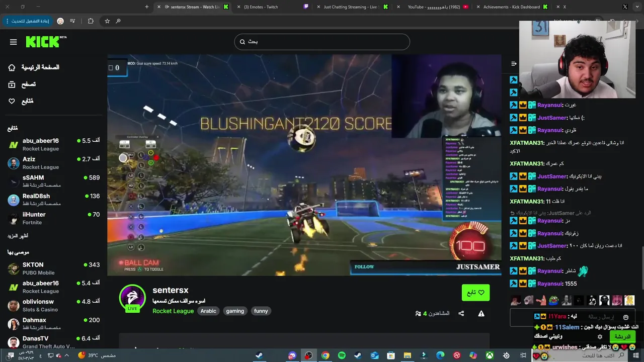
Task: Click XFATMAN31 name in كم طيب message
Action: (x=527, y=258)
